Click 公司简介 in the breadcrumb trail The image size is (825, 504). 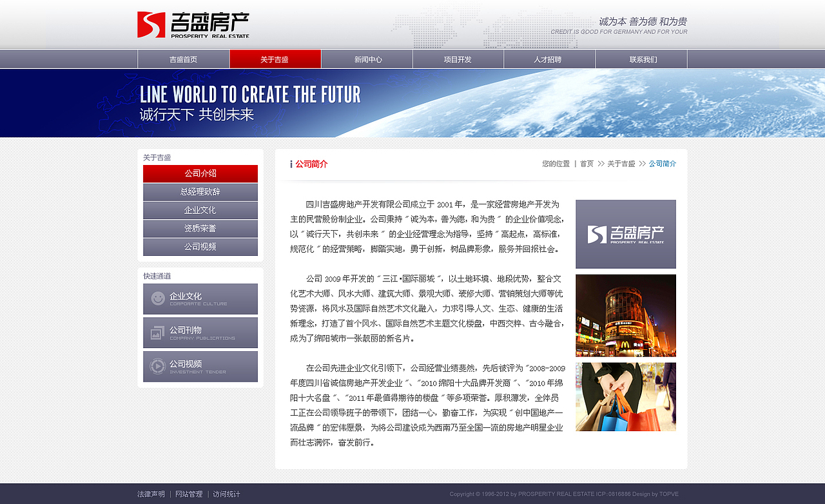click(663, 164)
